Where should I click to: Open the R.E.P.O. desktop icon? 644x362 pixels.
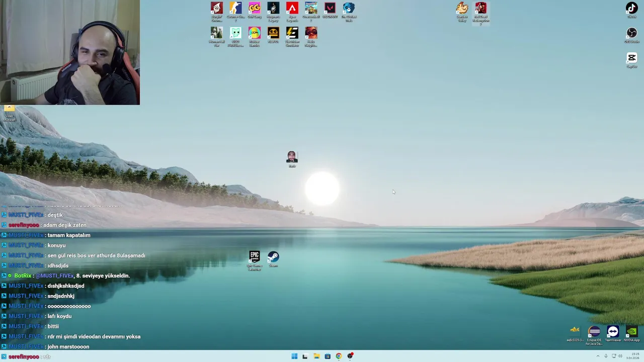pyautogui.click(x=273, y=36)
